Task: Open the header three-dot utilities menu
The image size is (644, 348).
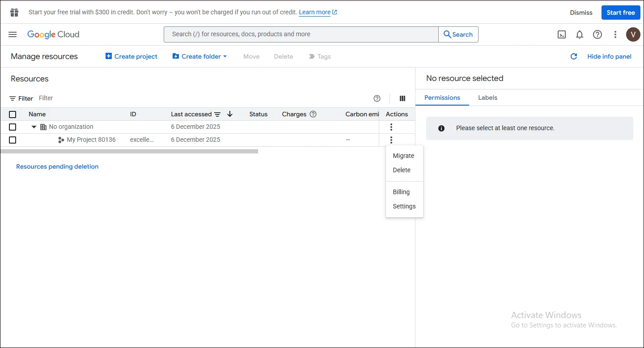Action: point(615,34)
